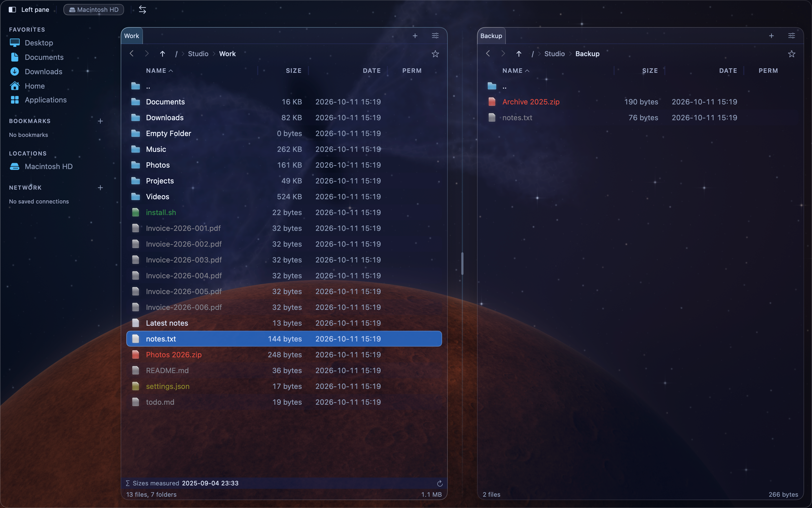Open the Macintosh HD location selector
Image resolution: width=812 pixels, height=508 pixels.
(x=94, y=10)
